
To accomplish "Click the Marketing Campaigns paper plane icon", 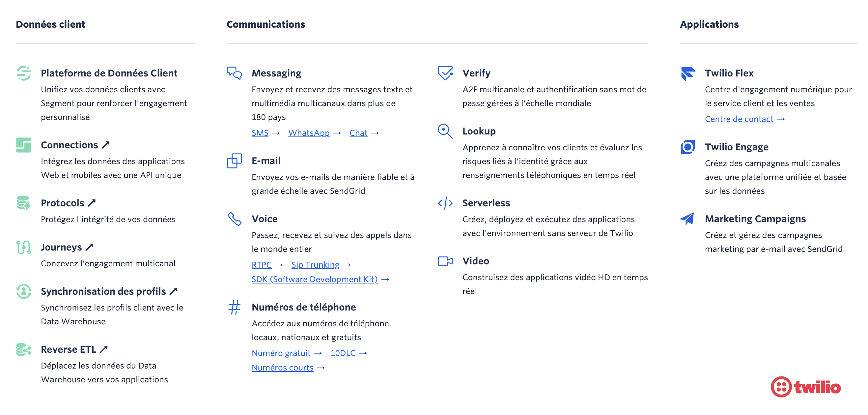I will (x=688, y=219).
